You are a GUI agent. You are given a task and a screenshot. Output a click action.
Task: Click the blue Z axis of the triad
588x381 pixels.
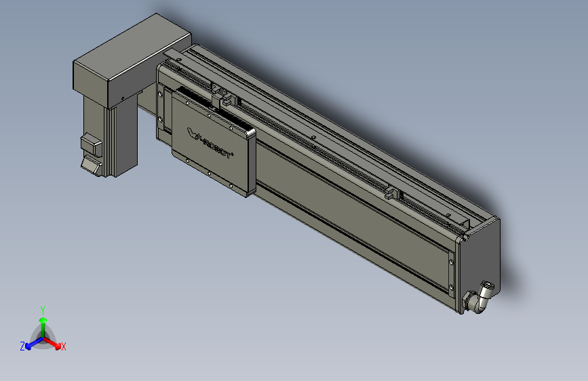[34, 344]
